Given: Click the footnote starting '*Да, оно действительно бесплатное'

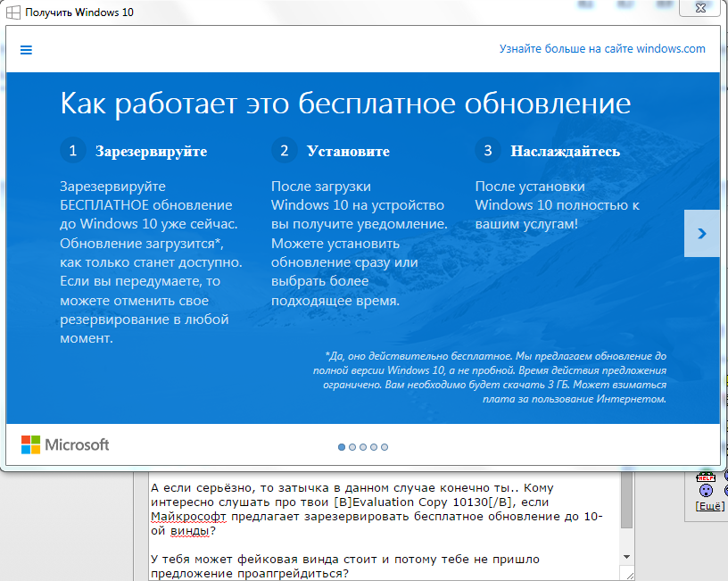Looking at the screenshot, I should click(490, 378).
